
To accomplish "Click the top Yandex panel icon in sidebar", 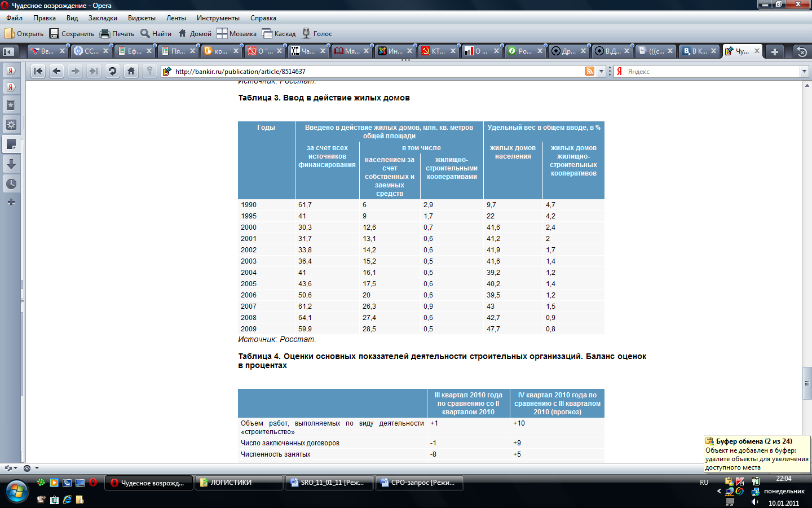I will click(x=11, y=71).
